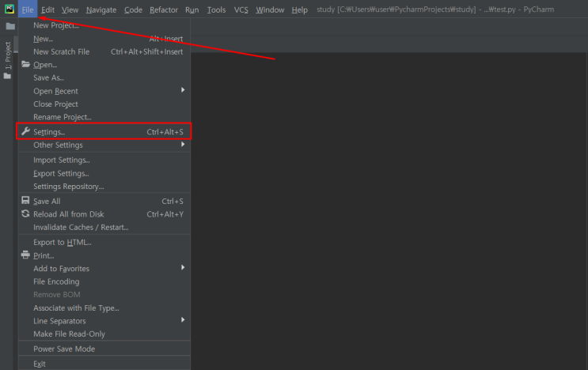Open the File menu
The image size is (588, 370).
pos(28,9)
